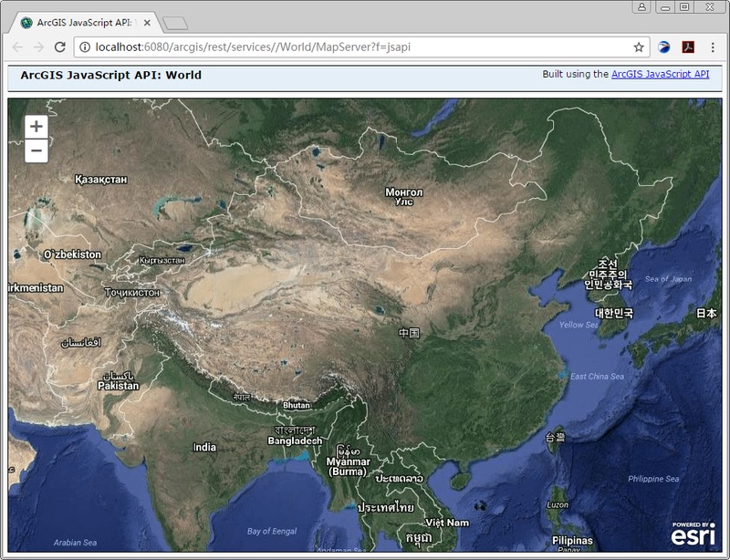Click the Bay of Bengal label
730x560 pixels.
[x=272, y=531]
